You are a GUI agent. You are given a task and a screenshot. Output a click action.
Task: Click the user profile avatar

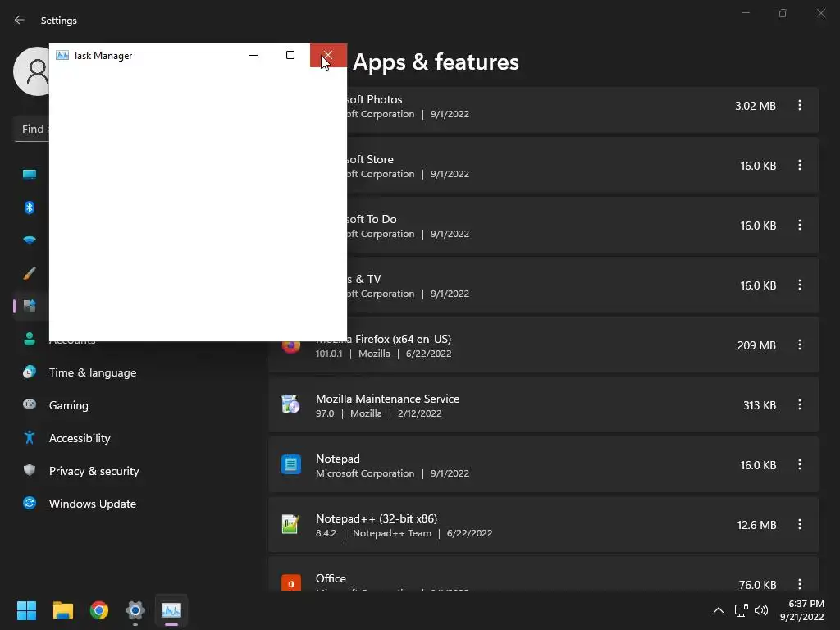coord(31,71)
